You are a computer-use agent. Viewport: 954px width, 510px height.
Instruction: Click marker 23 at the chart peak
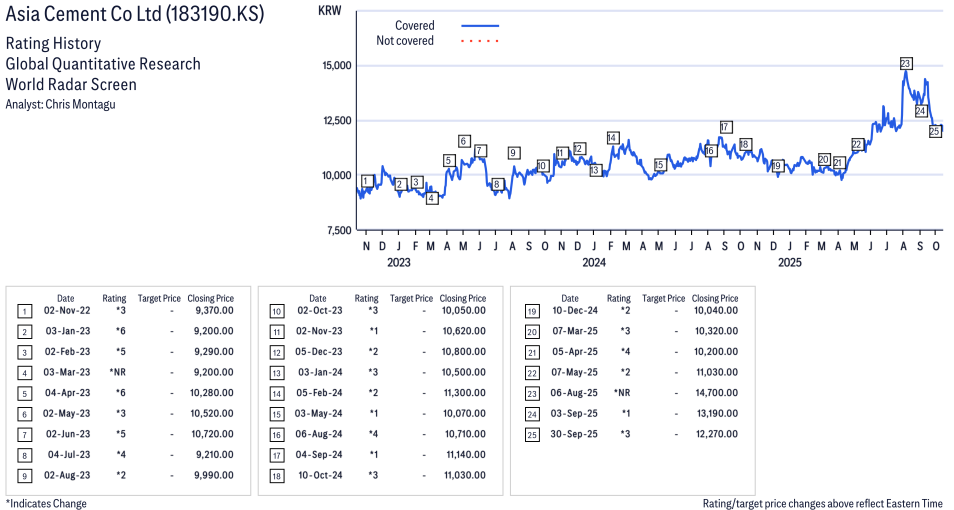905,63
